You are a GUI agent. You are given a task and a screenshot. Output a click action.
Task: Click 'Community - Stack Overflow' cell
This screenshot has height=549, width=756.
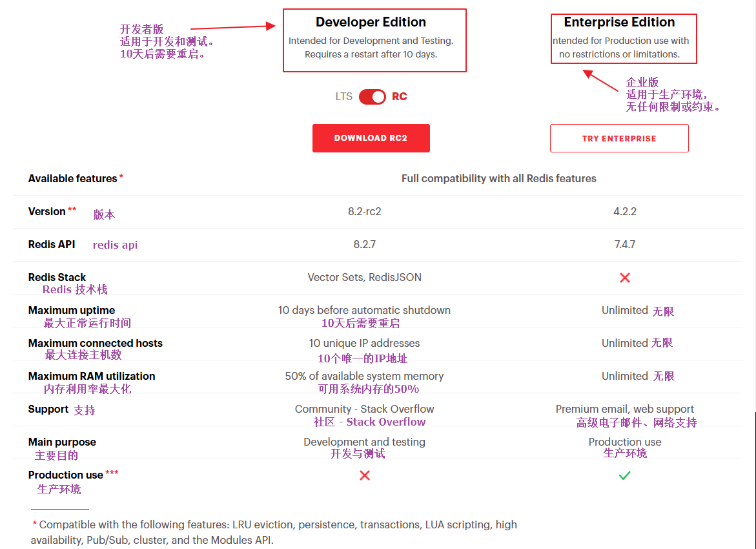point(365,409)
